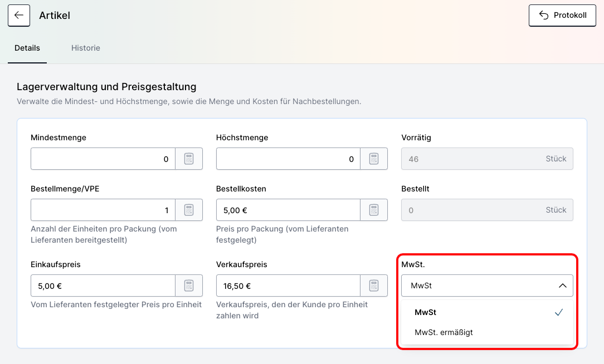Open calculator for Höchstmenge field
Viewport: 604px width, 364px height.
[x=374, y=159]
